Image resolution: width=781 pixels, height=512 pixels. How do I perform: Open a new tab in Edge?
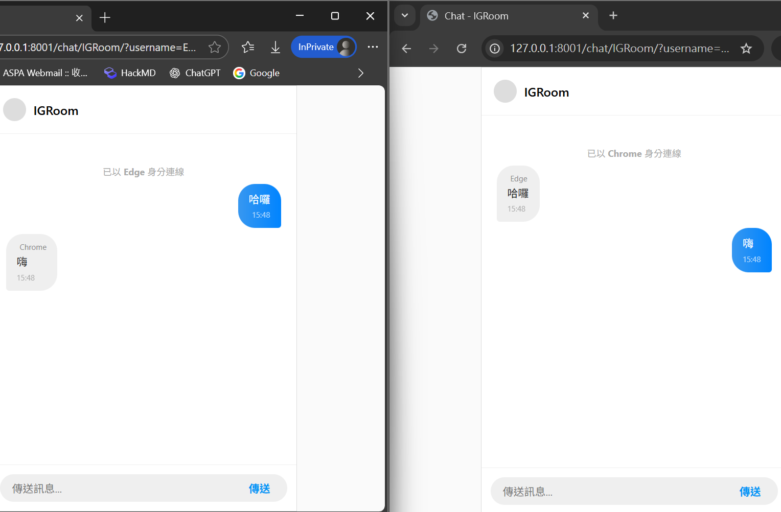pyautogui.click(x=105, y=18)
